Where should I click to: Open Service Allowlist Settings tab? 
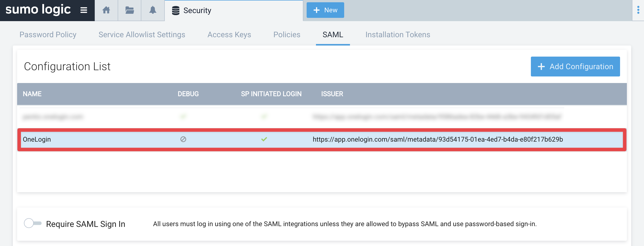pyautogui.click(x=142, y=34)
